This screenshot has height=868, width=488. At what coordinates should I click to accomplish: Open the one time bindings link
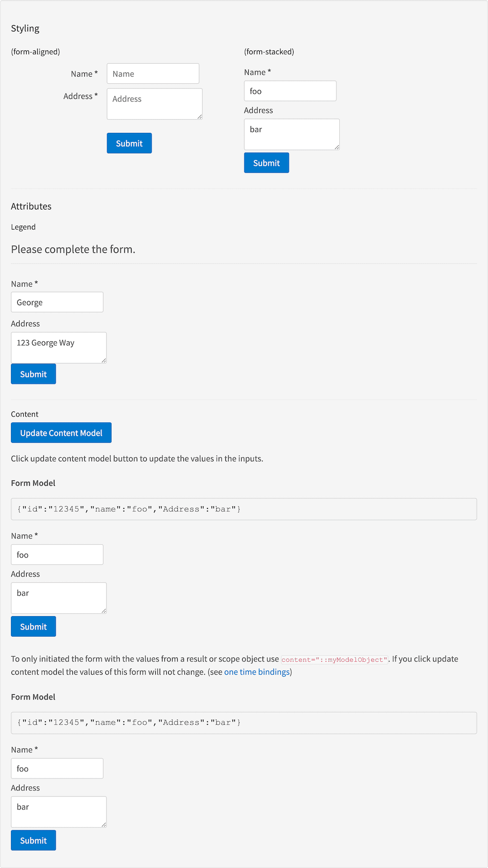click(257, 672)
